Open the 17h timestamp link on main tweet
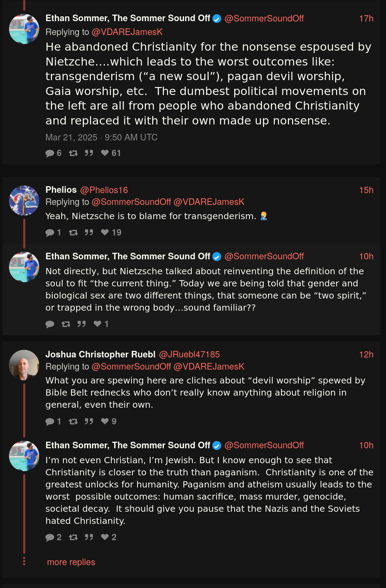386x588 pixels. coord(366,18)
